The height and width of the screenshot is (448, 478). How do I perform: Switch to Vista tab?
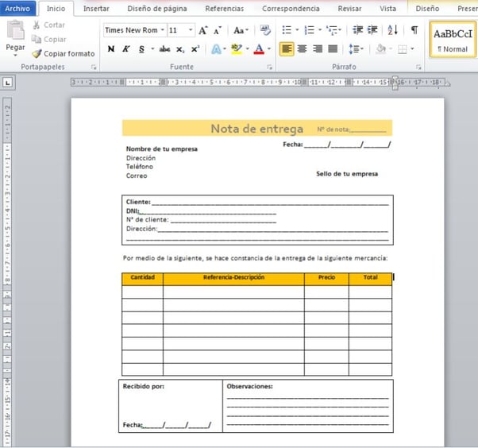(x=387, y=9)
